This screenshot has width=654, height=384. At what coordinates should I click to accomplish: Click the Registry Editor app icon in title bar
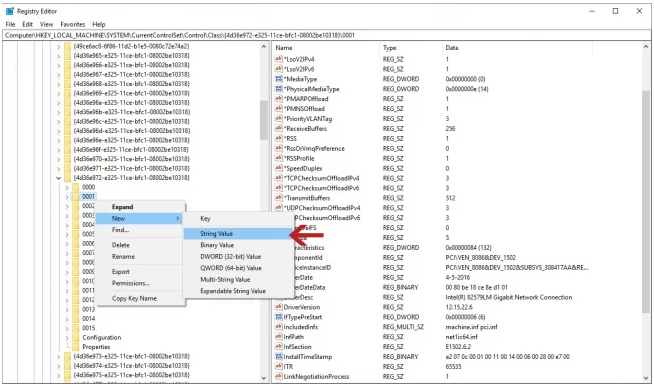tap(10, 11)
